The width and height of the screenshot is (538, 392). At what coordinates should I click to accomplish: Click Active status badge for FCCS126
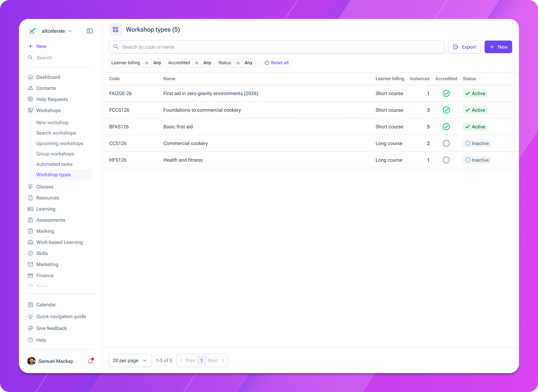(475, 110)
